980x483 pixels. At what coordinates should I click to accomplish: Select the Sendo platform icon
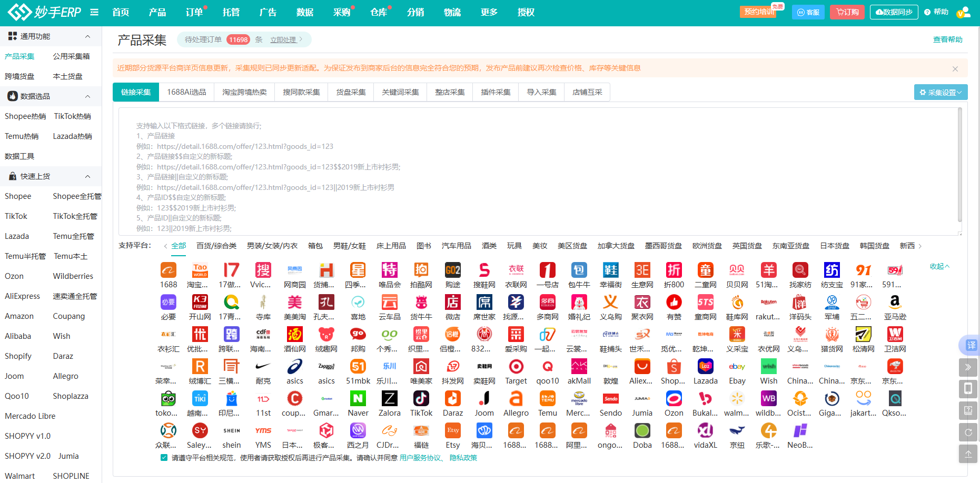pyautogui.click(x=611, y=399)
